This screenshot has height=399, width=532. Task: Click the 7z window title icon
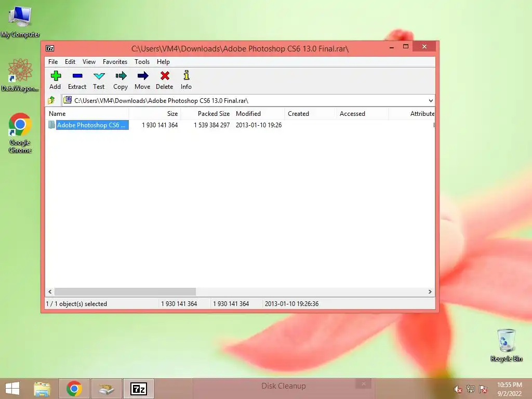[x=50, y=48]
